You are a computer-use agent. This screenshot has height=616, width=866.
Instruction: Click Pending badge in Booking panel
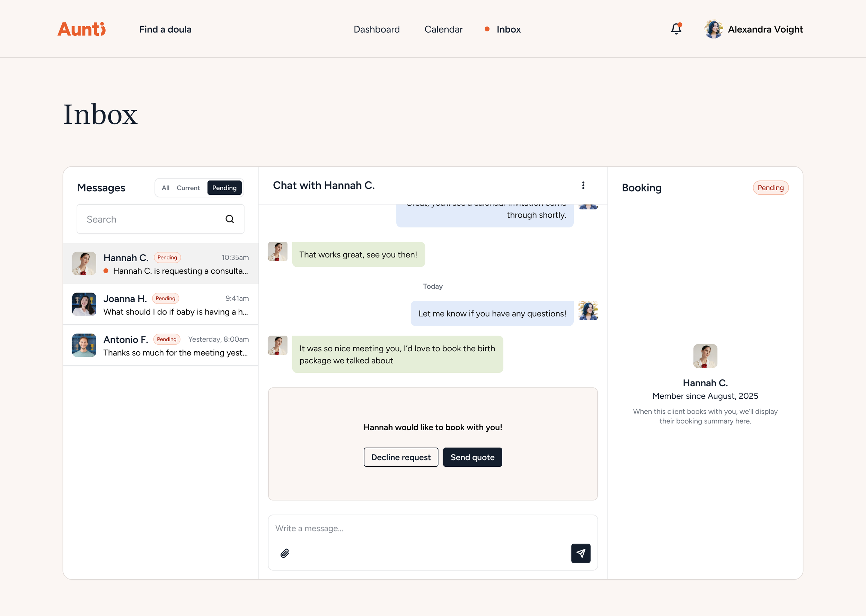point(771,188)
